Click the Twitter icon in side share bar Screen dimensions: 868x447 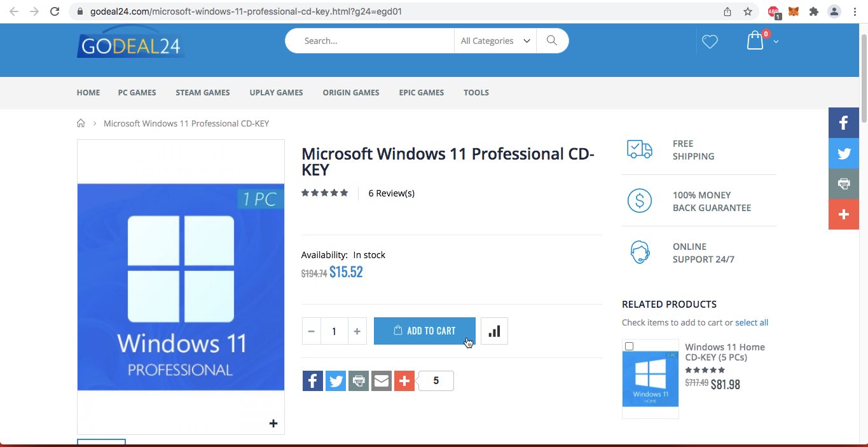click(844, 153)
